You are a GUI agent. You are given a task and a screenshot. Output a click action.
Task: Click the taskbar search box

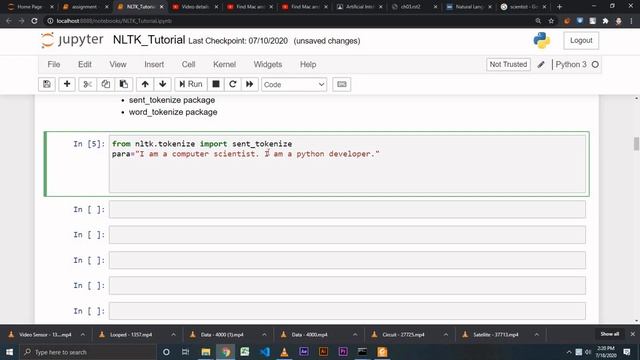89,352
